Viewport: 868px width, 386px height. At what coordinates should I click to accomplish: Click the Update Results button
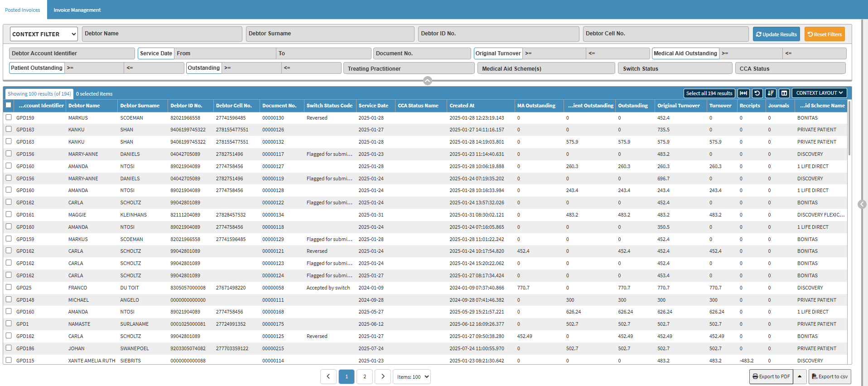pyautogui.click(x=776, y=34)
